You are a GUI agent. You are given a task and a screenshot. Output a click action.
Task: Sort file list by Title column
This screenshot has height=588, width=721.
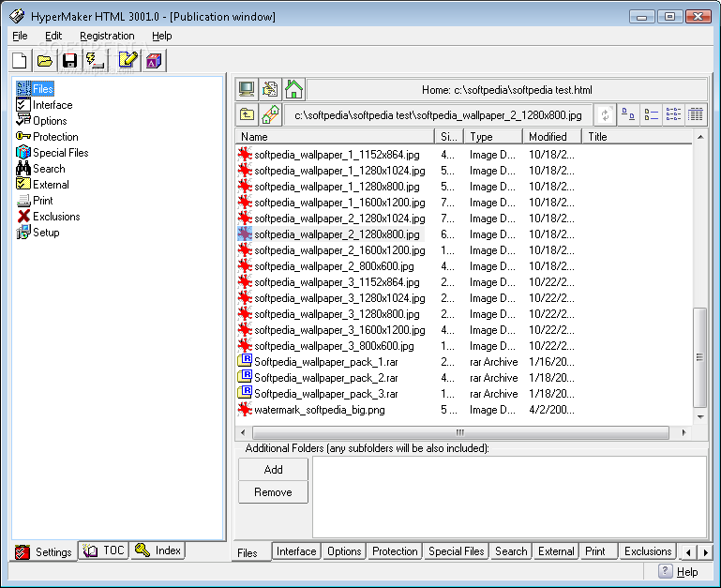638,137
